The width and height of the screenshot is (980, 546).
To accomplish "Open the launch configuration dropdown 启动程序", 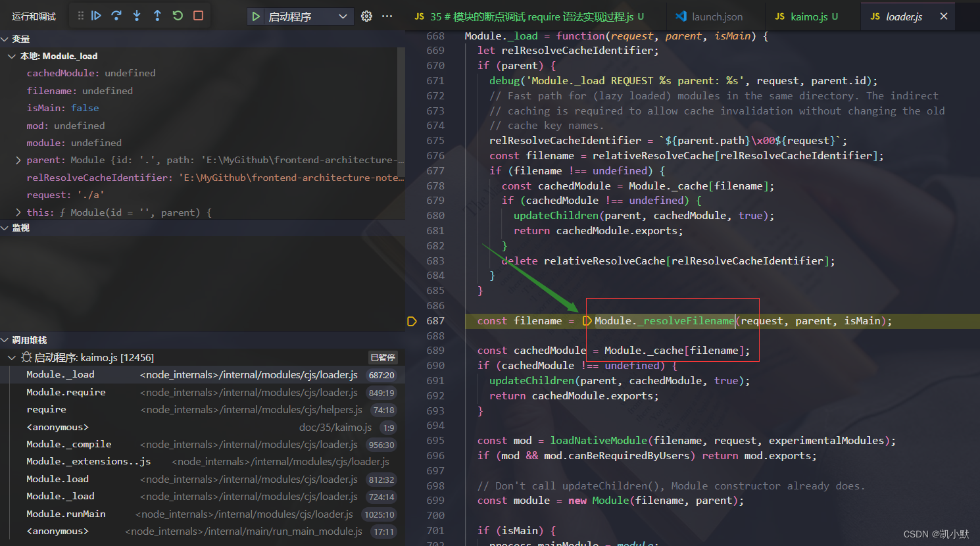I will click(307, 16).
